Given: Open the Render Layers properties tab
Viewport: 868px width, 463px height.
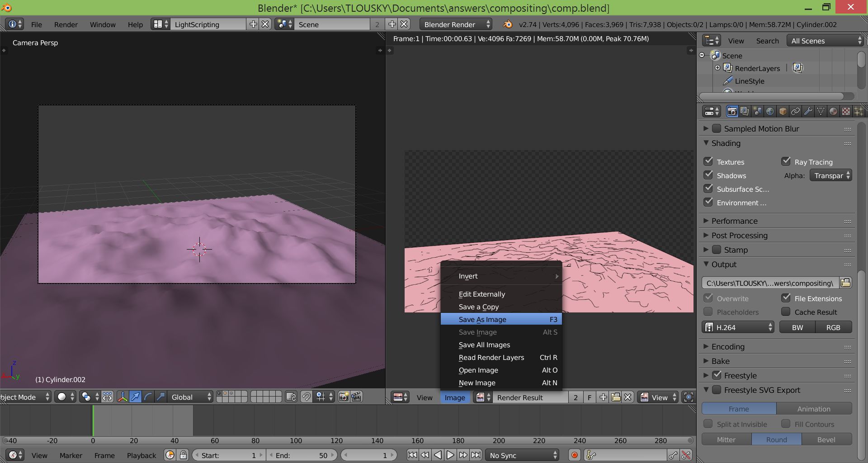Looking at the screenshot, I should point(745,111).
